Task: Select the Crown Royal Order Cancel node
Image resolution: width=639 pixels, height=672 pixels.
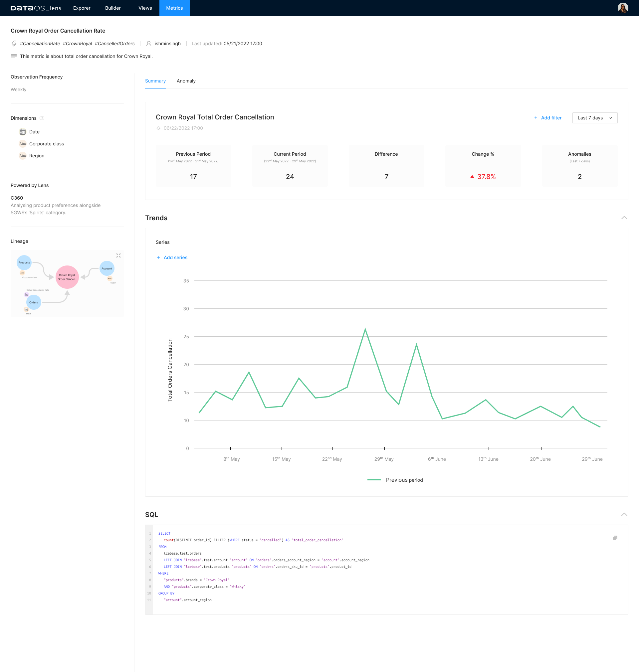Action: pos(67,277)
